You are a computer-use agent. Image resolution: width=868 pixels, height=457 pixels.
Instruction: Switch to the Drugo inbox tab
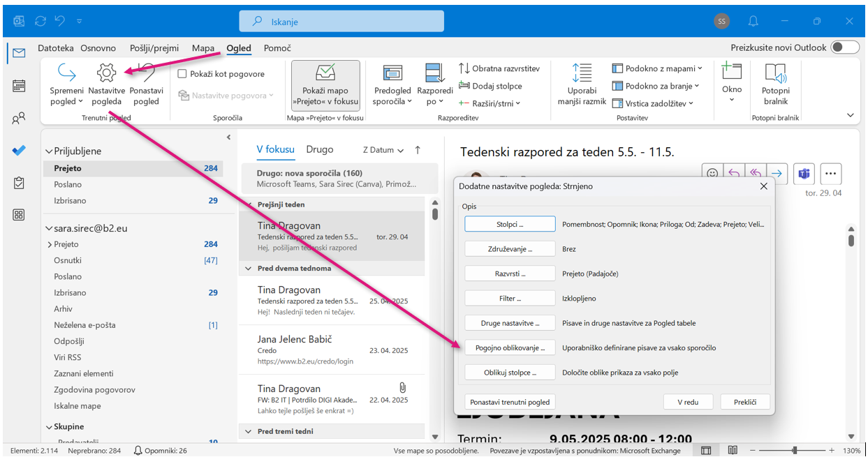click(x=320, y=149)
